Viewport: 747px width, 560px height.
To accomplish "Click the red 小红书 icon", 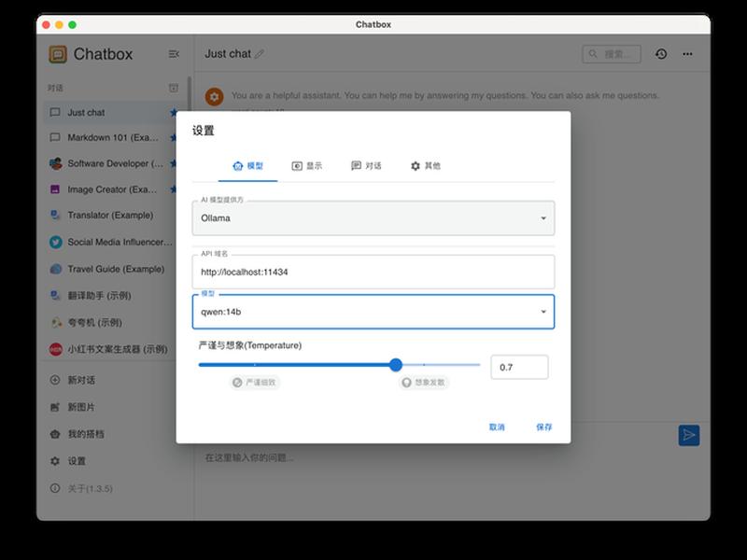I will pos(56,349).
